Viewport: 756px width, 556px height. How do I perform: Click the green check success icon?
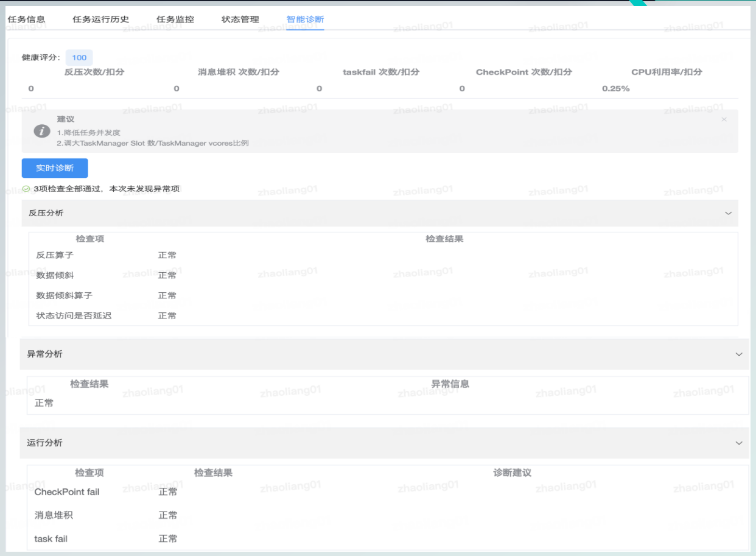tap(26, 189)
